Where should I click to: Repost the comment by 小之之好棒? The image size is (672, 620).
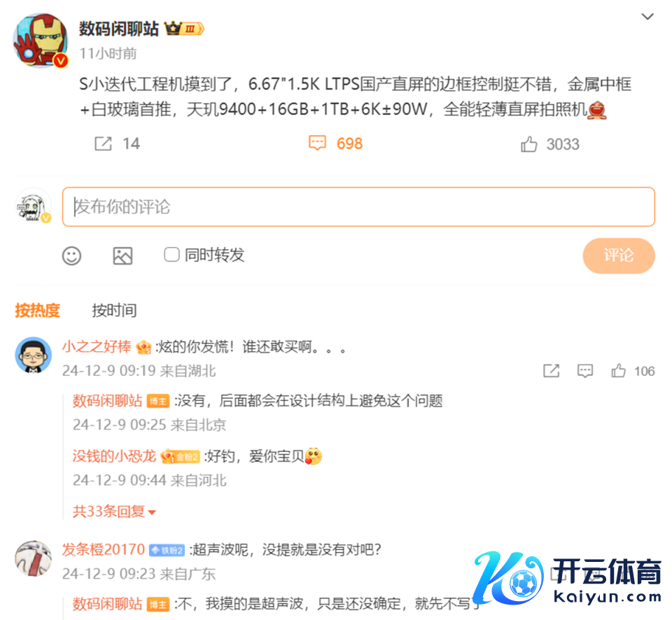[x=551, y=371]
